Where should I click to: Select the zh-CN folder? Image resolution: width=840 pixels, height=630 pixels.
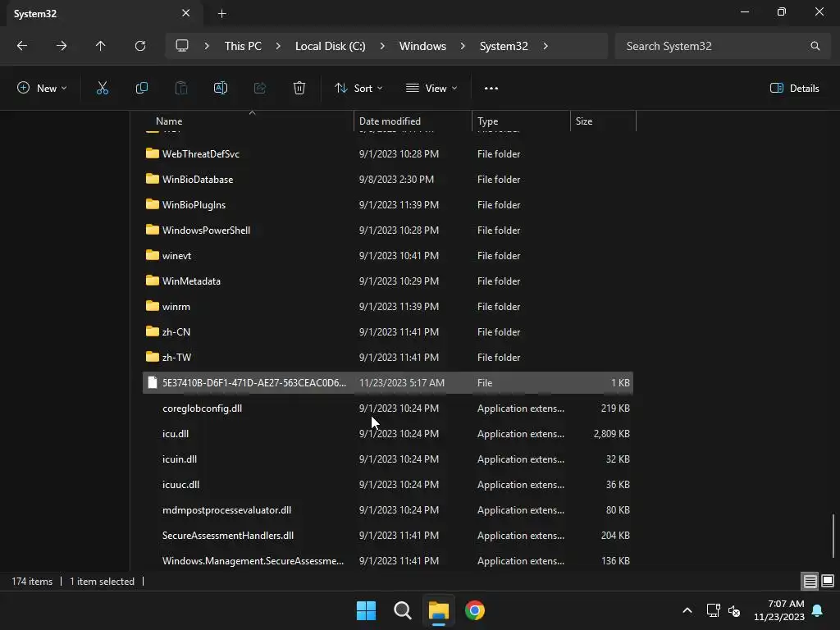click(x=388, y=332)
